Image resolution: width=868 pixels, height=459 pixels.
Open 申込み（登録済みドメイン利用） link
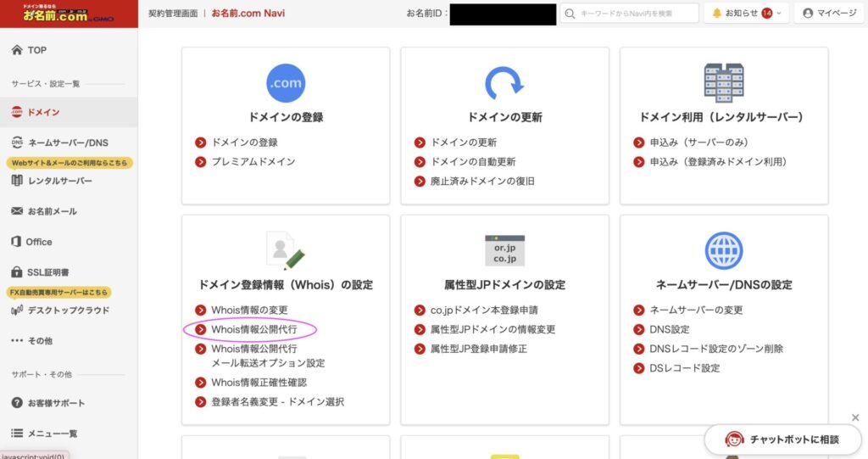[x=719, y=162]
